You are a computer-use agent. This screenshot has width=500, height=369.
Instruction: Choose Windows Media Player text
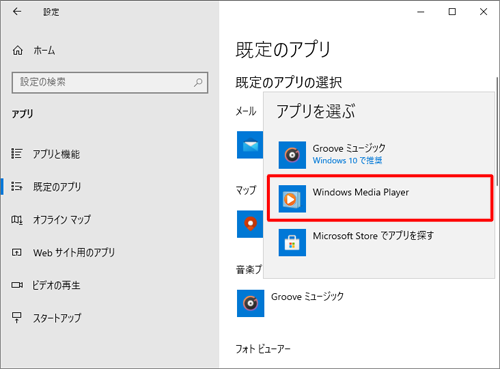pos(361,192)
